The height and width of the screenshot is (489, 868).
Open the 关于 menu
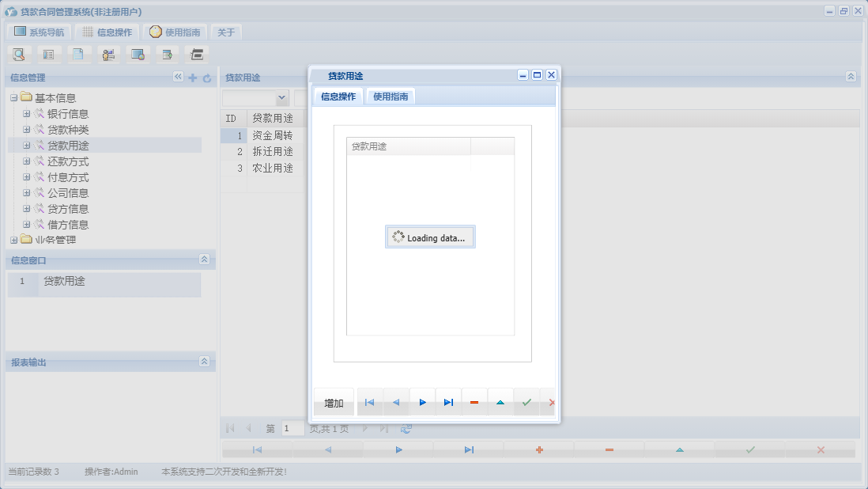click(226, 32)
